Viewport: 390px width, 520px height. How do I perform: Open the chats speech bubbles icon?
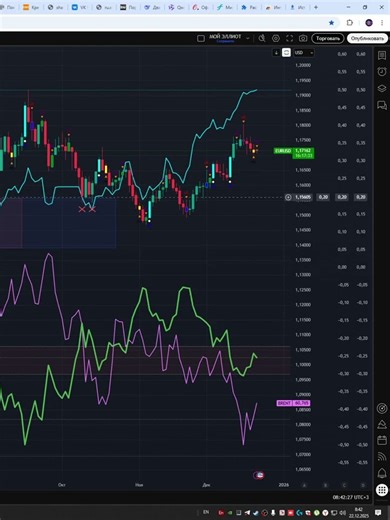pos(382,105)
